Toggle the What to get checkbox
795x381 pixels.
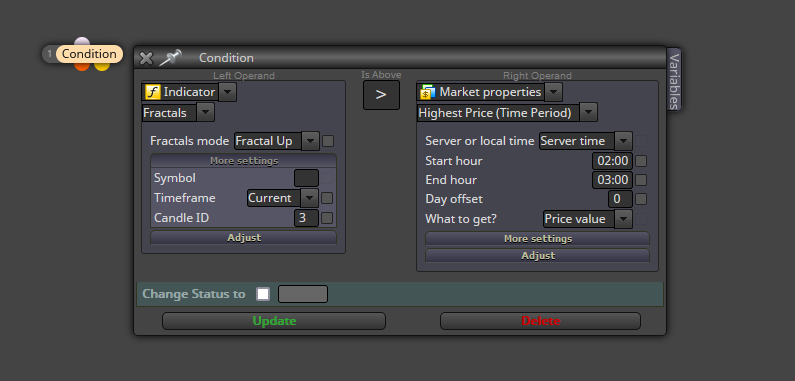(641, 219)
